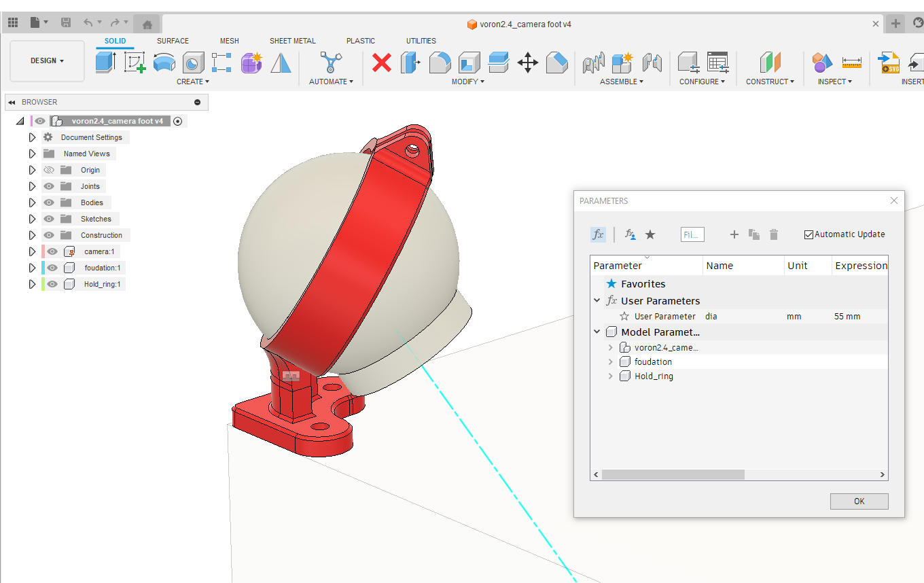Image resolution: width=924 pixels, height=583 pixels.
Task: Select the Press Pull tool
Action: pos(410,63)
